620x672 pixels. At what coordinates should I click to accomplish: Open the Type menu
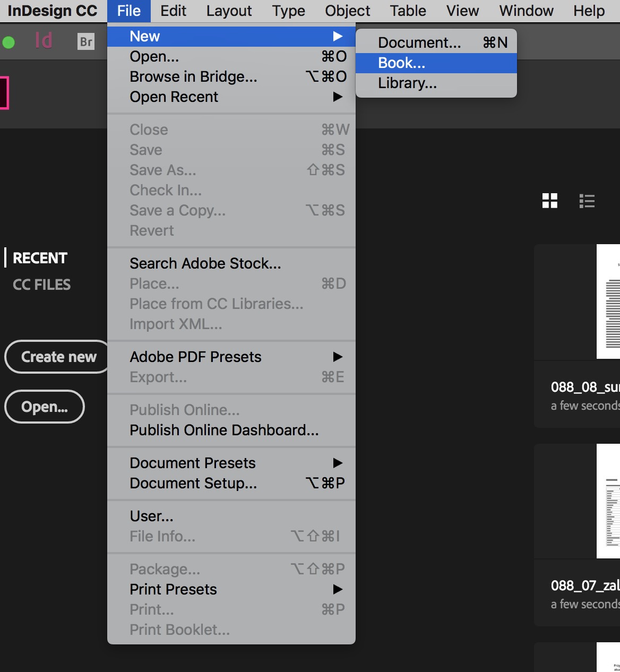(x=289, y=11)
